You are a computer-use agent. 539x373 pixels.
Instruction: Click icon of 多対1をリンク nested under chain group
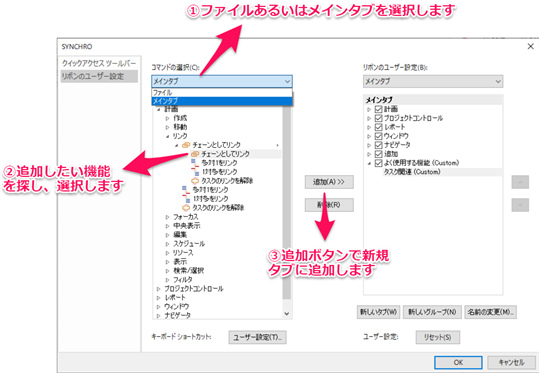[195, 163]
